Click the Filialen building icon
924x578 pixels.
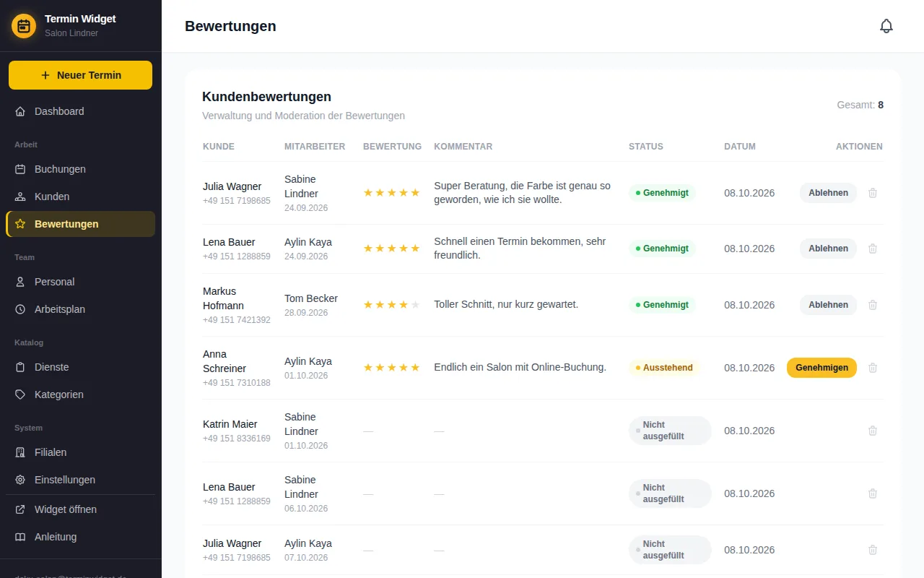[x=20, y=452]
